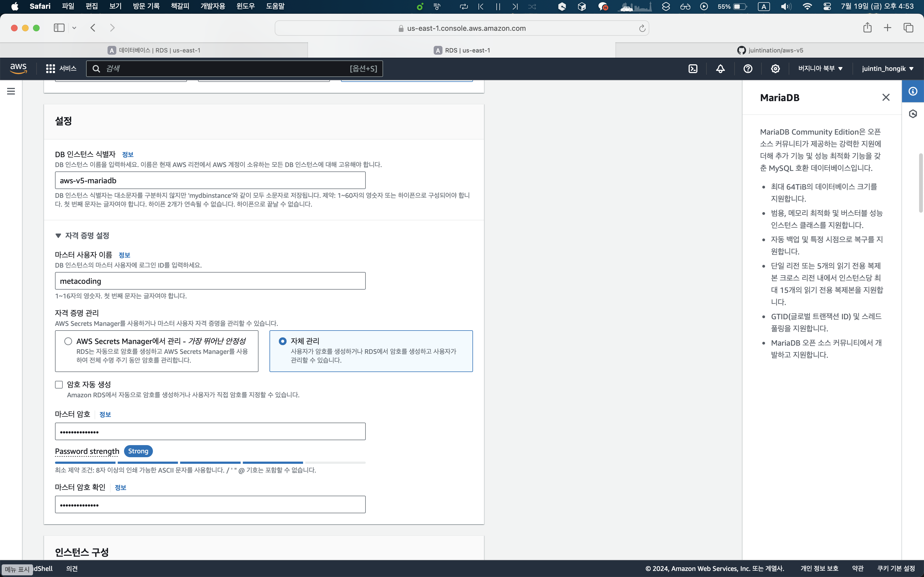Viewport: 924px width, 577px height.
Task: Open AWS CloudShell icon in top navigation
Action: click(693, 69)
